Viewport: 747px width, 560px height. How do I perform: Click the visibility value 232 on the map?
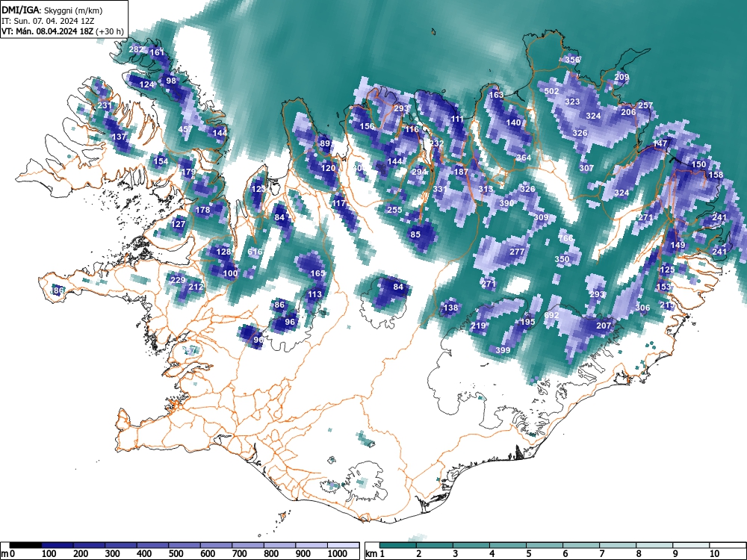tap(437, 143)
